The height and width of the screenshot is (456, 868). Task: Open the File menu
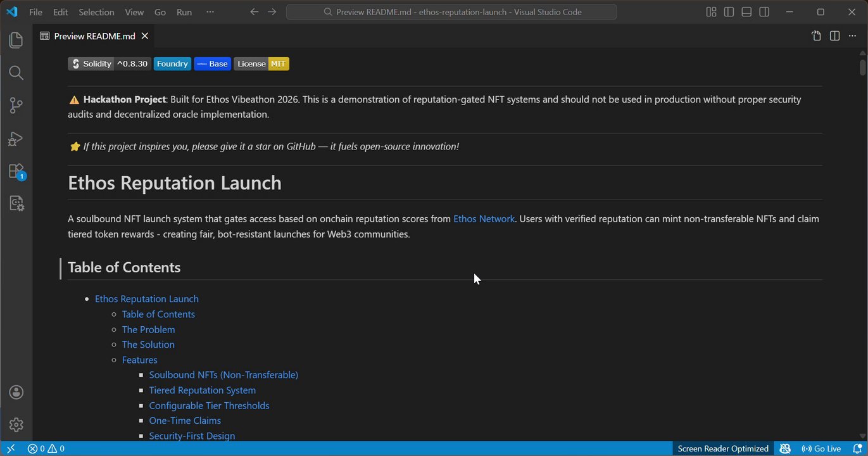tap(35, 12)
